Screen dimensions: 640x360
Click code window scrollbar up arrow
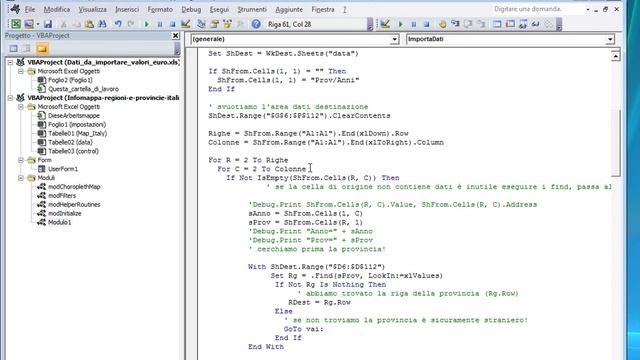click(x=616, y=56)
